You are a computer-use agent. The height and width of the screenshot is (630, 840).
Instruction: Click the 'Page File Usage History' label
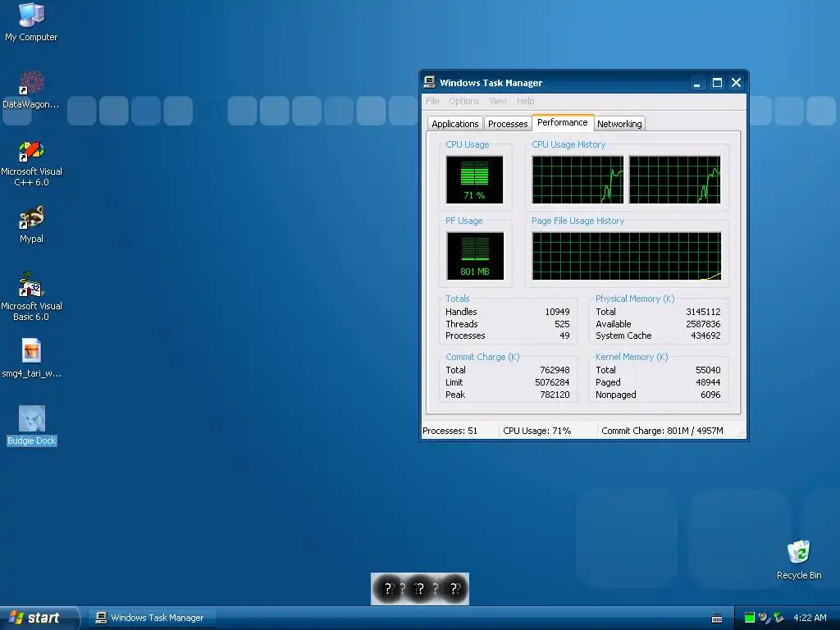pyautogui.click(x=577, y=221)
